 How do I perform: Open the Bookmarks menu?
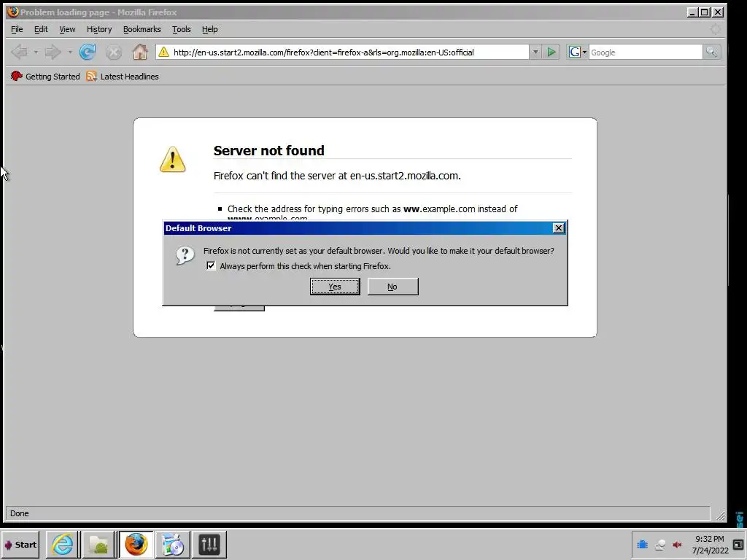[142, 29]
